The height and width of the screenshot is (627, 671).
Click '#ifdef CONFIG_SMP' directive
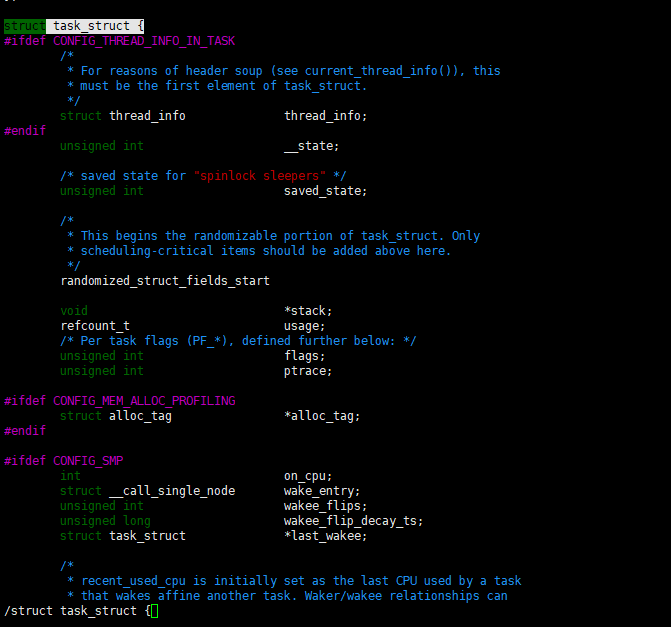coord(64,461)
